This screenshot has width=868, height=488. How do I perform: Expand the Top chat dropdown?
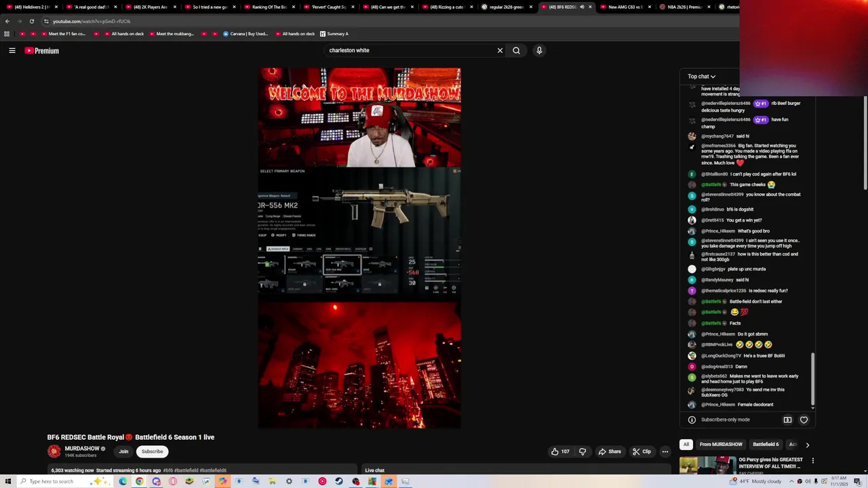701,77
